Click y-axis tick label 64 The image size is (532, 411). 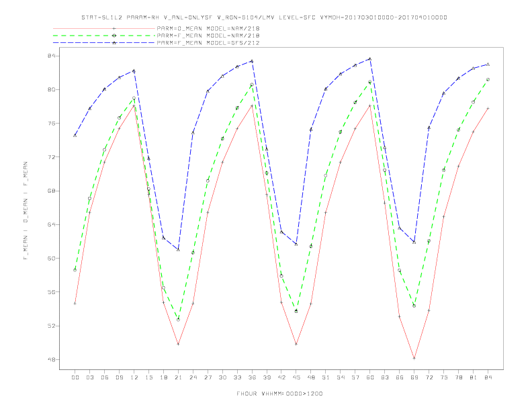[x=52, y=224]
